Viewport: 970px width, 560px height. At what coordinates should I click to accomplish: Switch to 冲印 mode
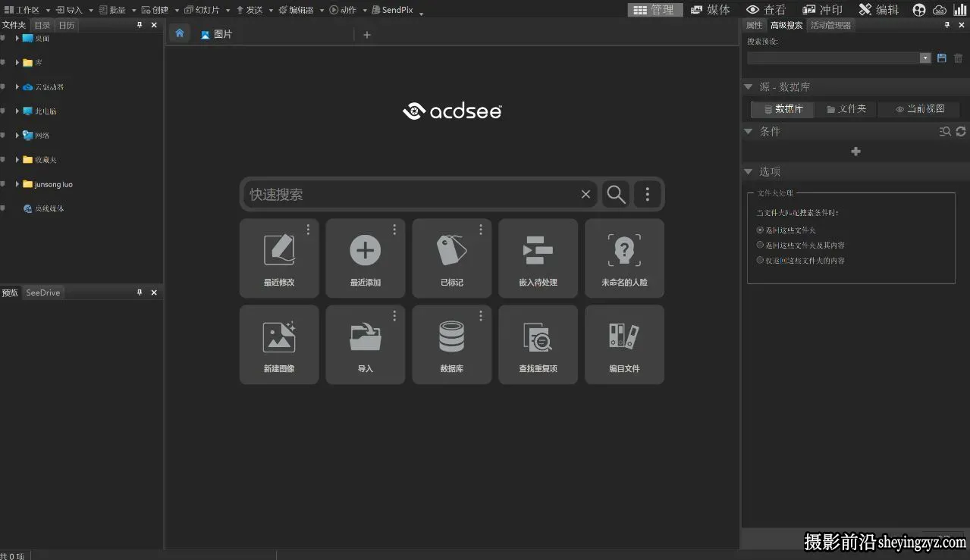pos(823,10)
